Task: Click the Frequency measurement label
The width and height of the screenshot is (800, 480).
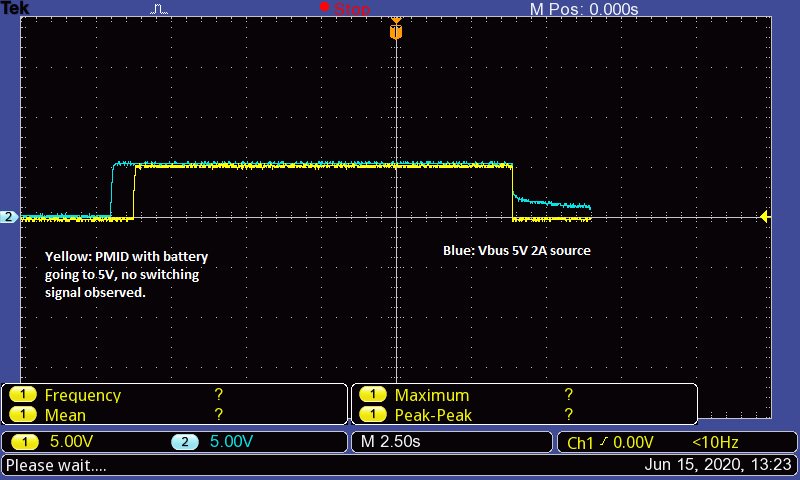Action: pos(83,395)
